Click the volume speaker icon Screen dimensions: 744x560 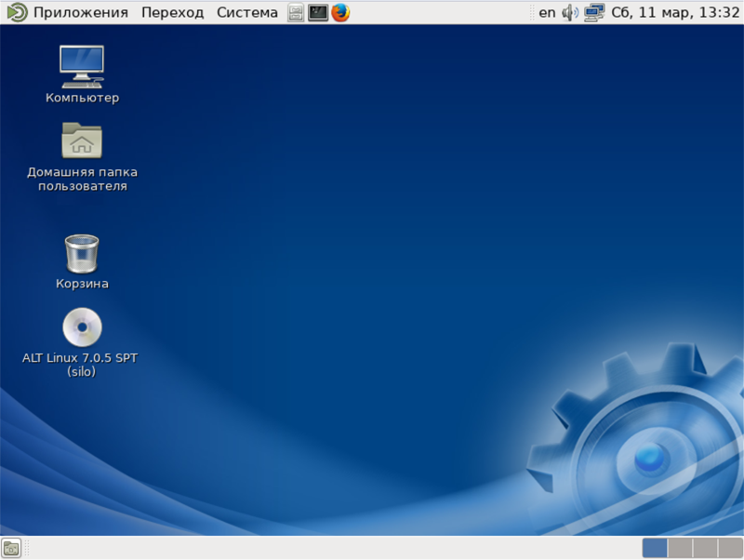point(570,12)
